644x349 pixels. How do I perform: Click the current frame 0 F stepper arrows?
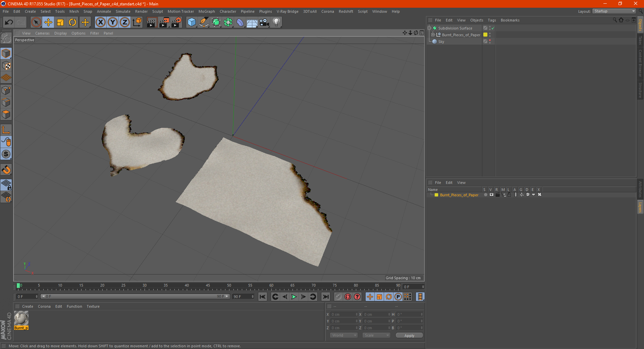pos(423,287)
